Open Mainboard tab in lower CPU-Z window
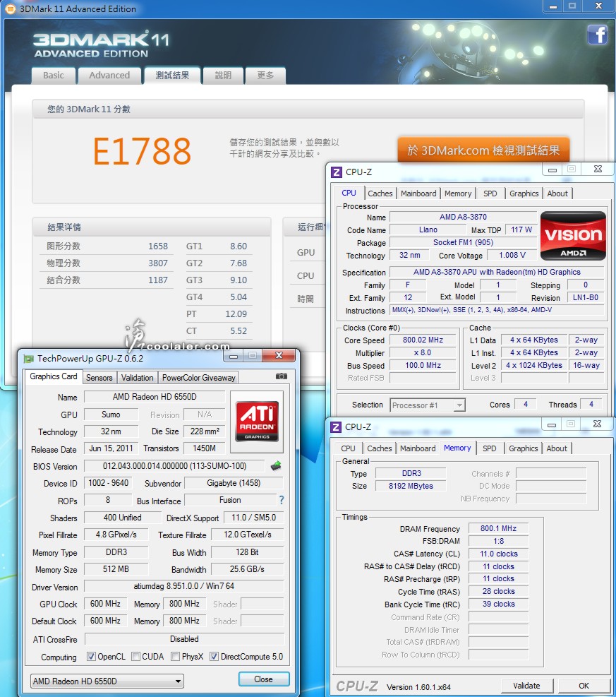This screenshot has width=616, height=697. coord(418,448)
